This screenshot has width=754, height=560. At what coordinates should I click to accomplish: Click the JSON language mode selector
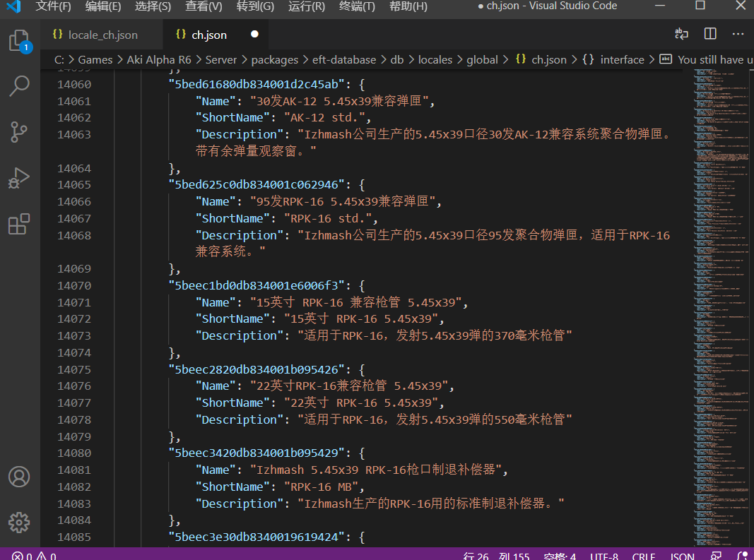coord(683,556)
